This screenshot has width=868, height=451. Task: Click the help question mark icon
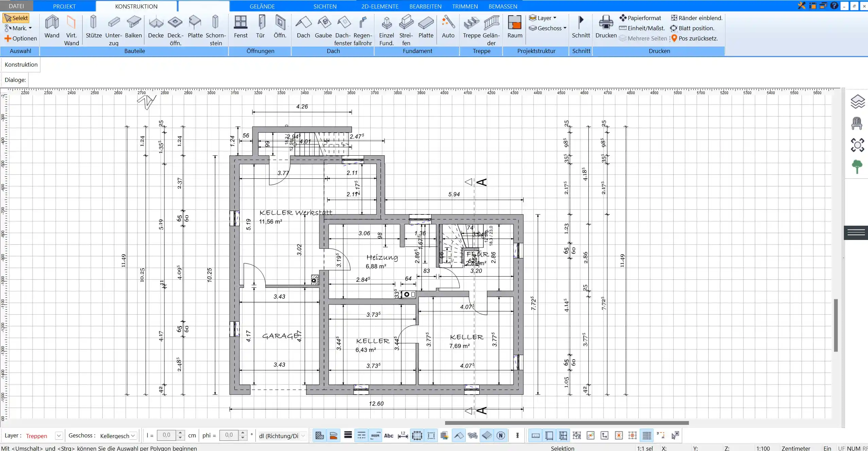(x=834, y=5)
